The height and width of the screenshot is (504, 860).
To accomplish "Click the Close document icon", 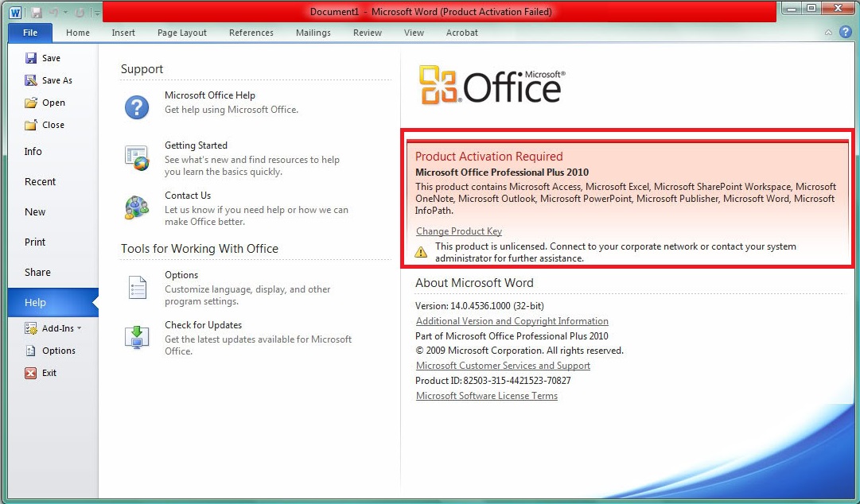I will (31, 125).
